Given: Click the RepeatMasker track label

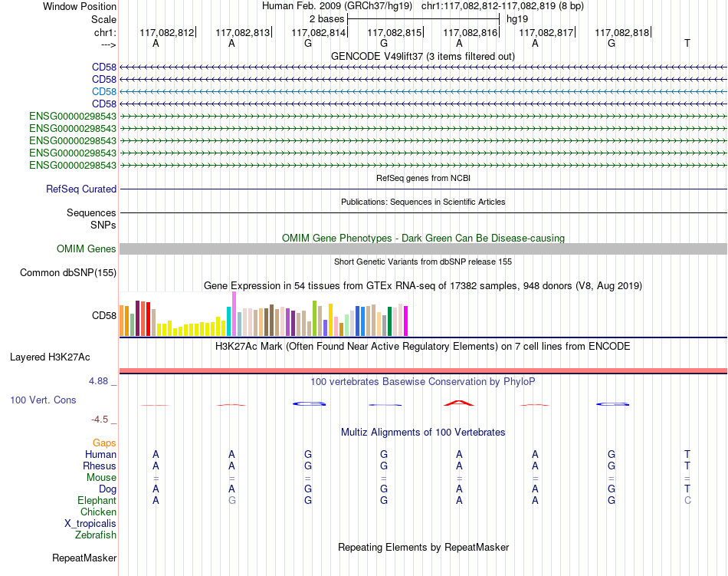Looking at the screenshot, I should (84, 558).
